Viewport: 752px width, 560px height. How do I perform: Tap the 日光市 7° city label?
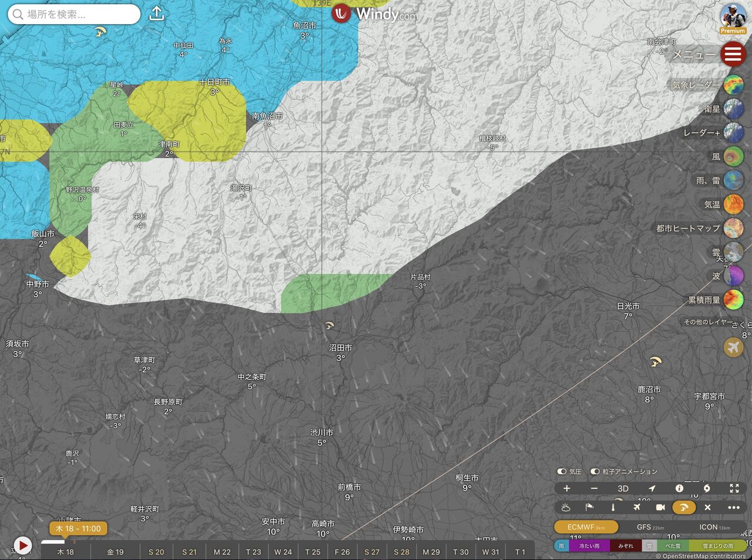[628, 311]
